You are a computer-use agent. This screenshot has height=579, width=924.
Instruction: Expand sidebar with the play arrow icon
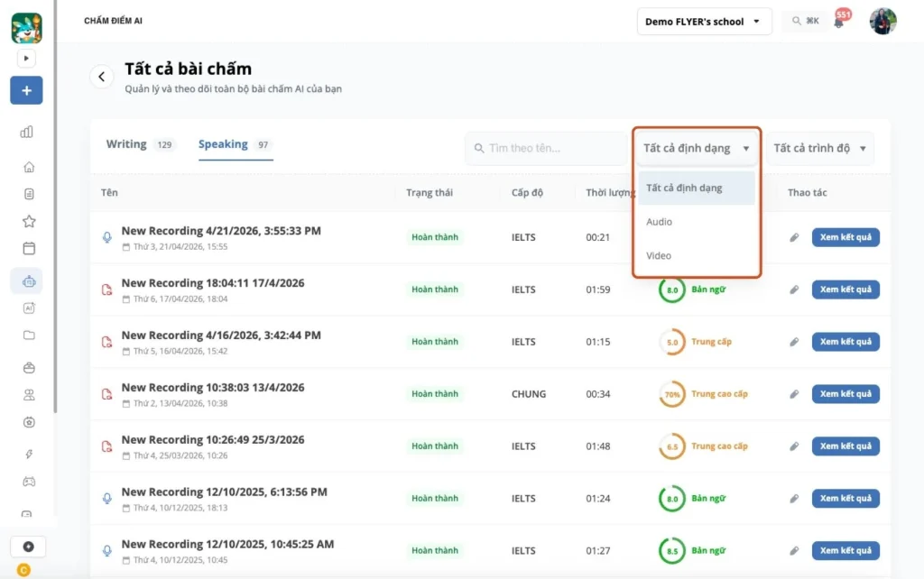(26, 59)
